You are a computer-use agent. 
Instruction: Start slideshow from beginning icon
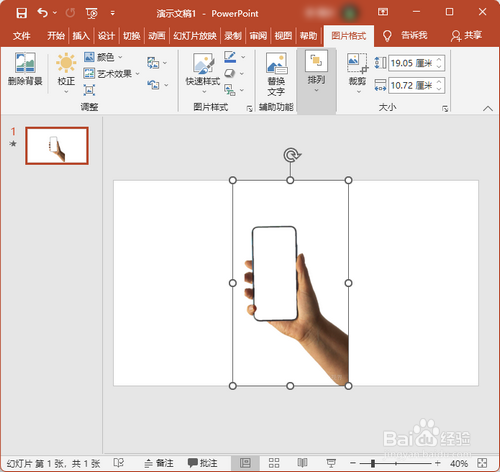click(92, 13)
